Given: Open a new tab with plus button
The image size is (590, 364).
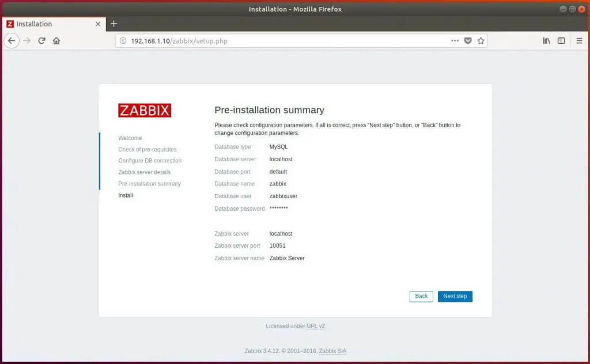Looking at the screenshot, I should point(114,24).
